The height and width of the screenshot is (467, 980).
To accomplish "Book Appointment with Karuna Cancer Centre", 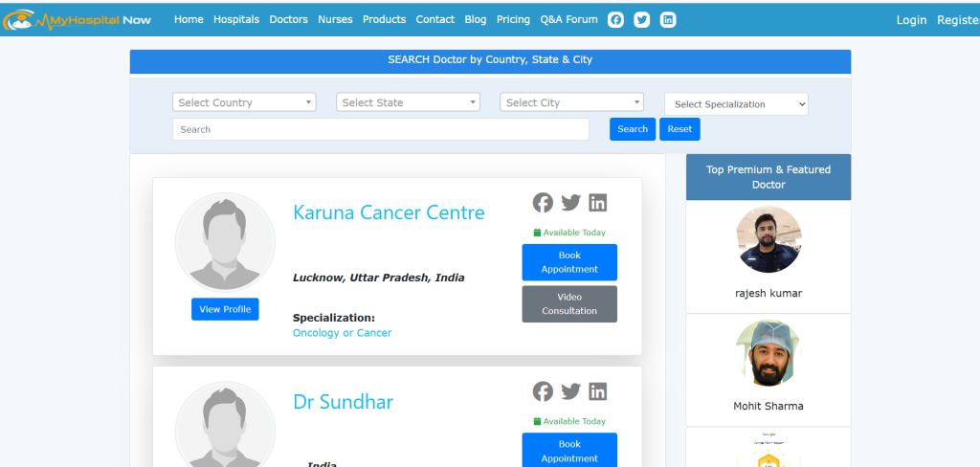I will (569, 262).
